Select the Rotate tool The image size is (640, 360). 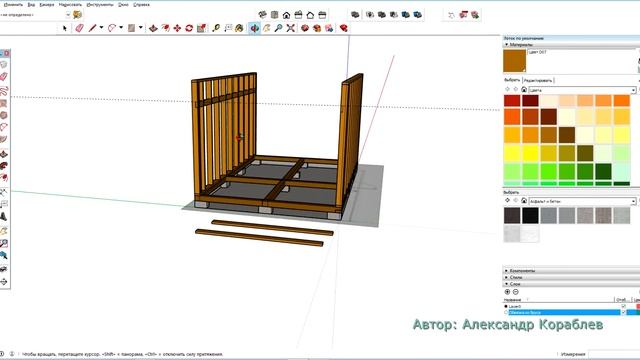[189, 28]
